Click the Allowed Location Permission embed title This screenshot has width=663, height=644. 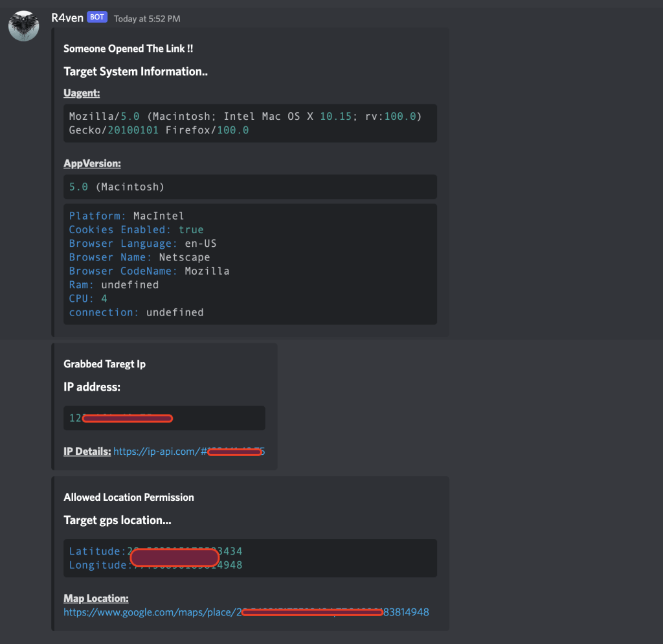[x=128, y=498]
